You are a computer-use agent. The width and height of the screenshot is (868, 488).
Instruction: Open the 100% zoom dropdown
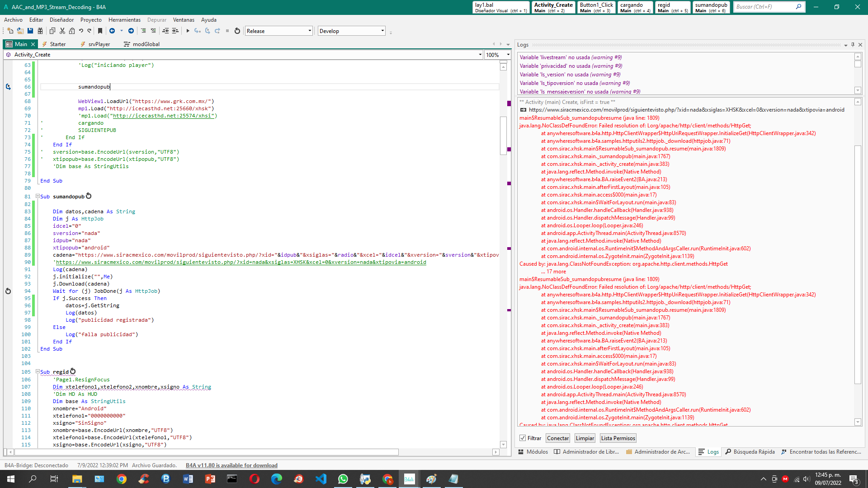[508, 55]
